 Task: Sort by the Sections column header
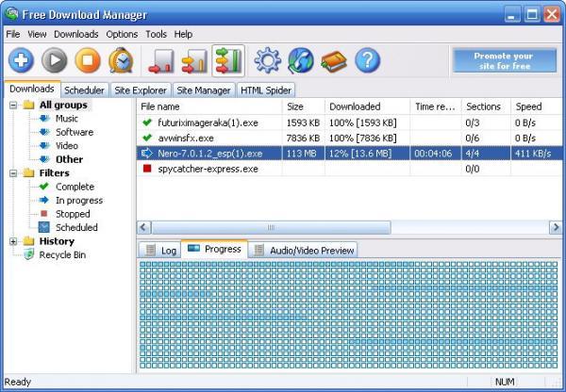pos(486,106)
